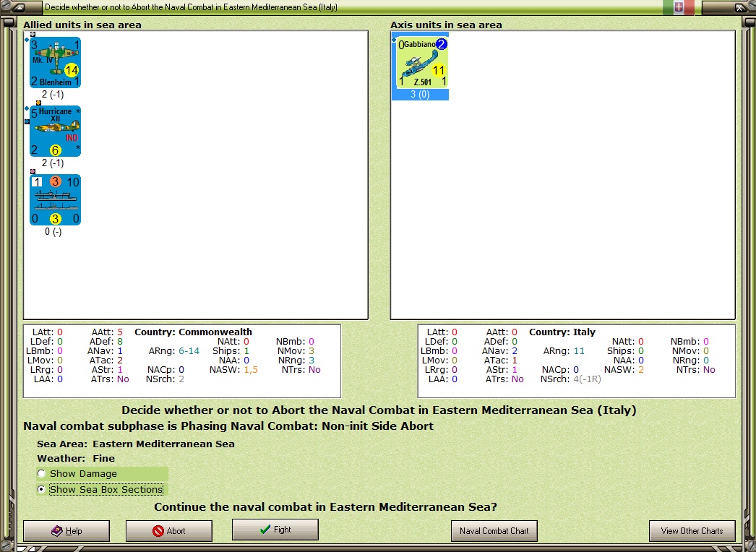Screen dimensions: 756x552
Task: Click 'Weather: Fine' text
Action: coord(76,459)
